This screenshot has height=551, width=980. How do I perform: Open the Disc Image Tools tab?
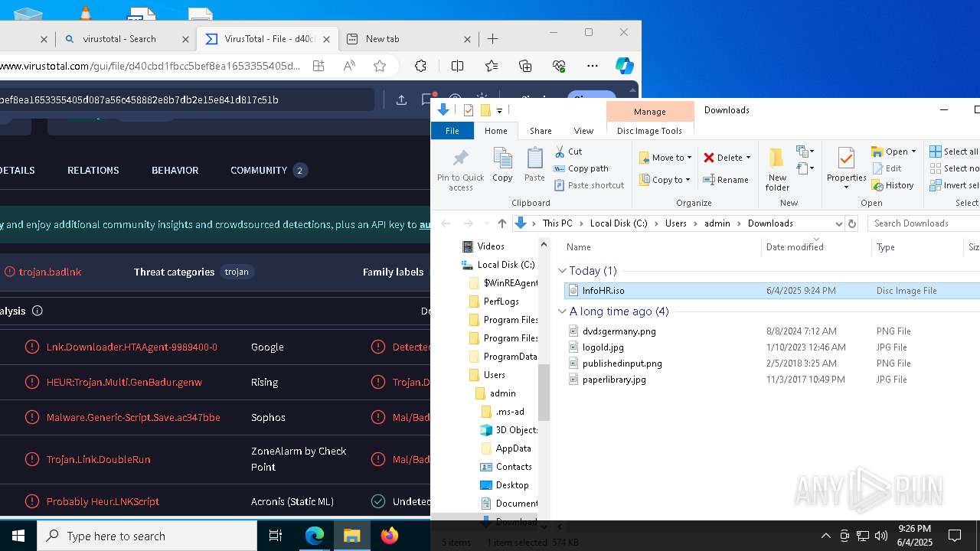click(649, 131)
